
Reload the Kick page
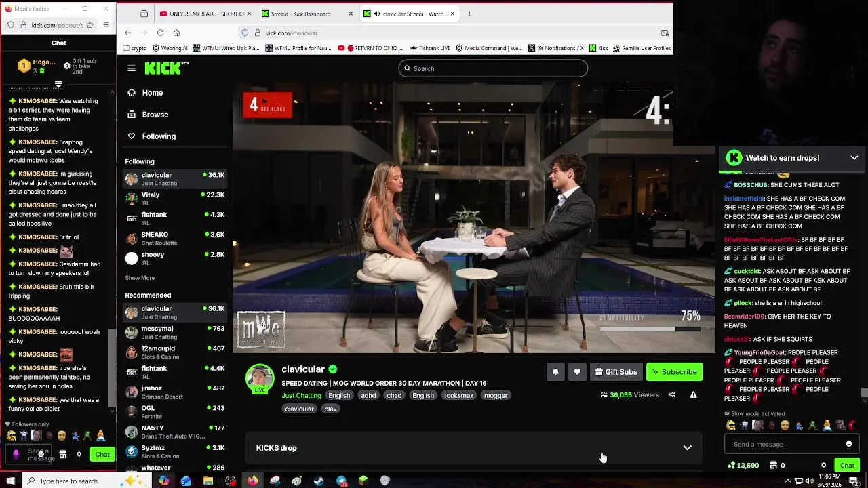160,33
